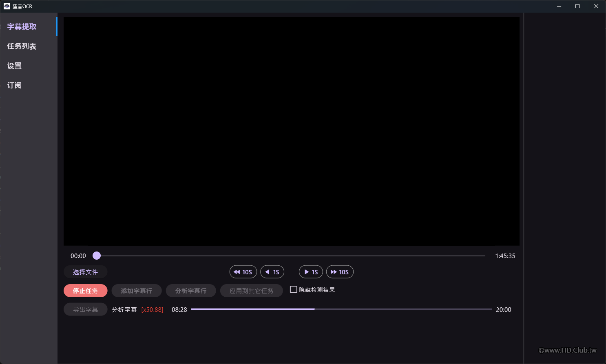Skip backward 10 seconds in the video

[x=243, y=272]
